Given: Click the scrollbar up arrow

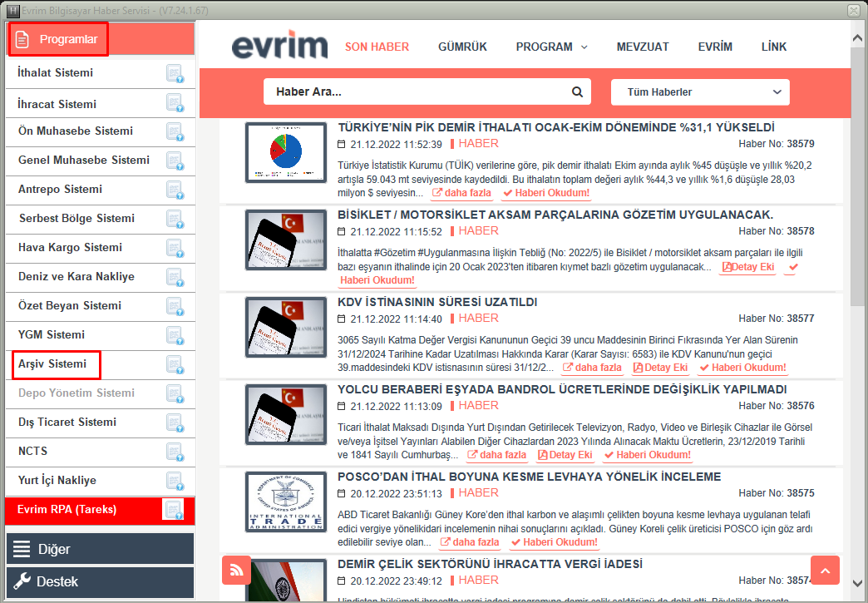Looking at the screenshot, I should 857,38.
